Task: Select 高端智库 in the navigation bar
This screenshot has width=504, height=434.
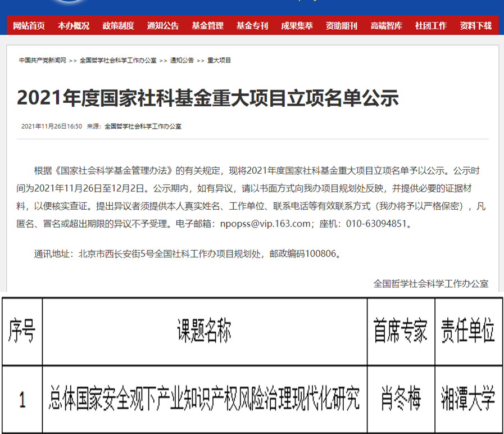Action: coord(387,25)
